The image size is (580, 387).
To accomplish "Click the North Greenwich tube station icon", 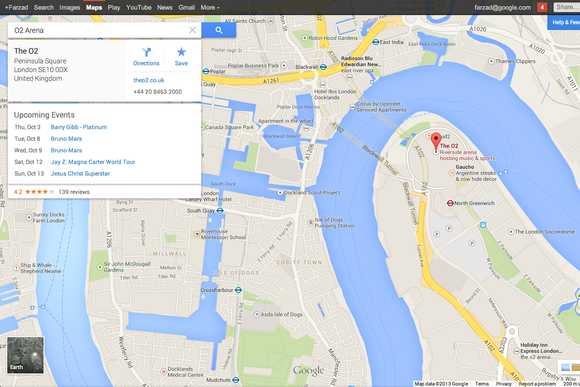I will point(450,203).
